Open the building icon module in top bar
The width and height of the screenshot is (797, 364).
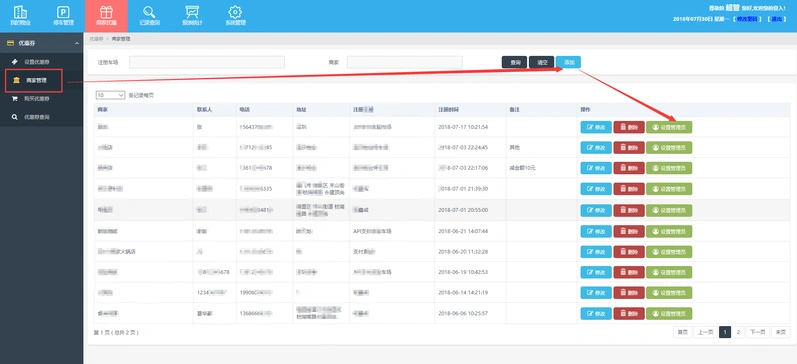(21, 16)
